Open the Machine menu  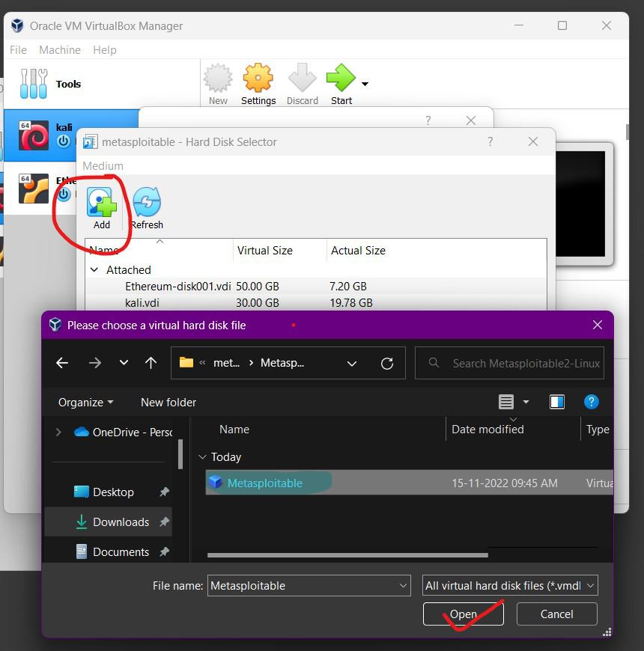pos(60,50)
